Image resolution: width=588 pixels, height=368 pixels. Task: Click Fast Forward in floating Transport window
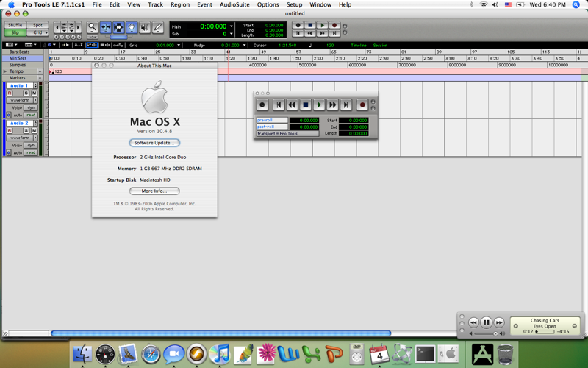tap(332, 105)
